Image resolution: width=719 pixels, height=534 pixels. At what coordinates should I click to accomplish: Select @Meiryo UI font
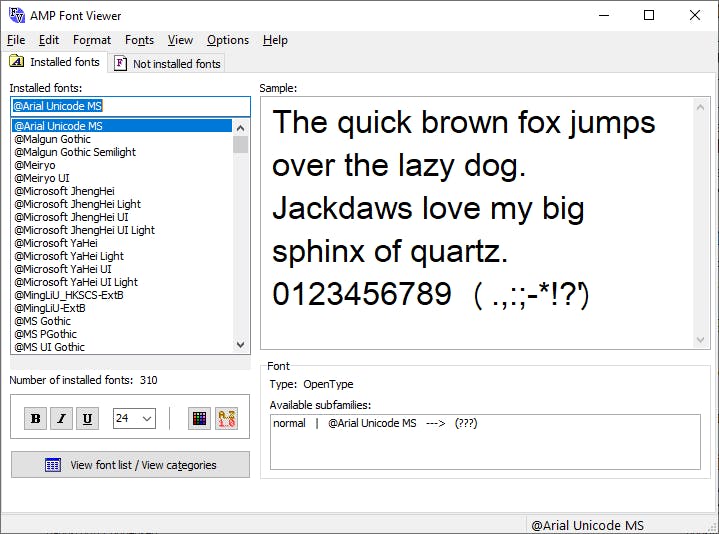122,178
